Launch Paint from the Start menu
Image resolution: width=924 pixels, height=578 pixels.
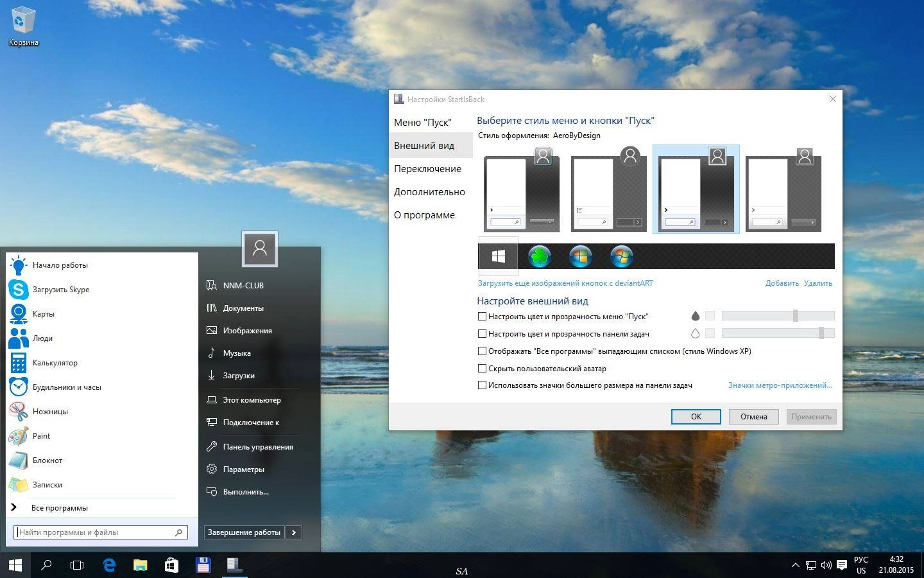[102, 436]
